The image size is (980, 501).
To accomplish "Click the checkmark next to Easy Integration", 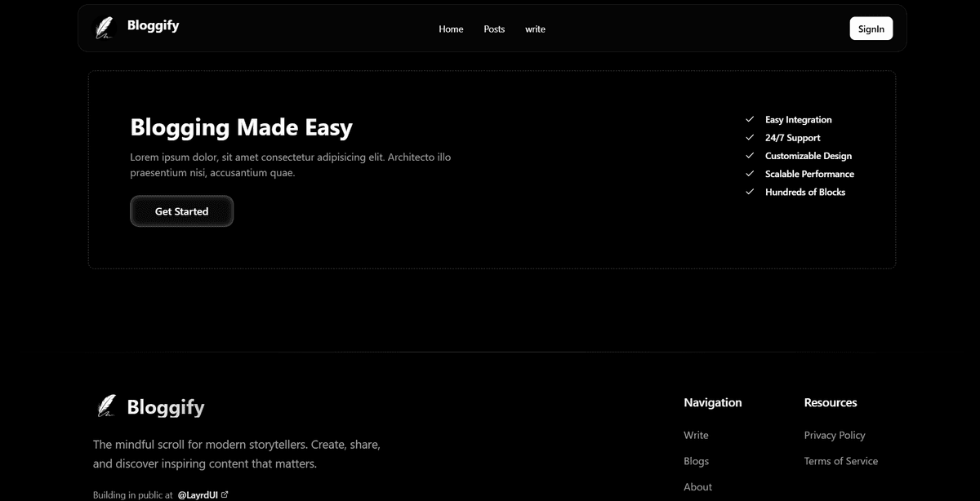I will click(750, 119).
